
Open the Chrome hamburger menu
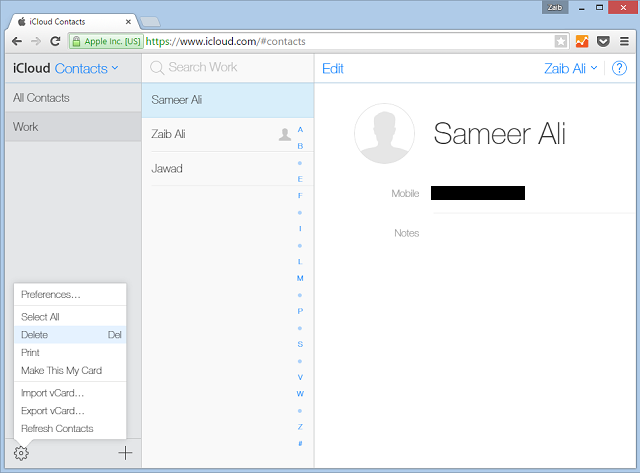(624, 41)
